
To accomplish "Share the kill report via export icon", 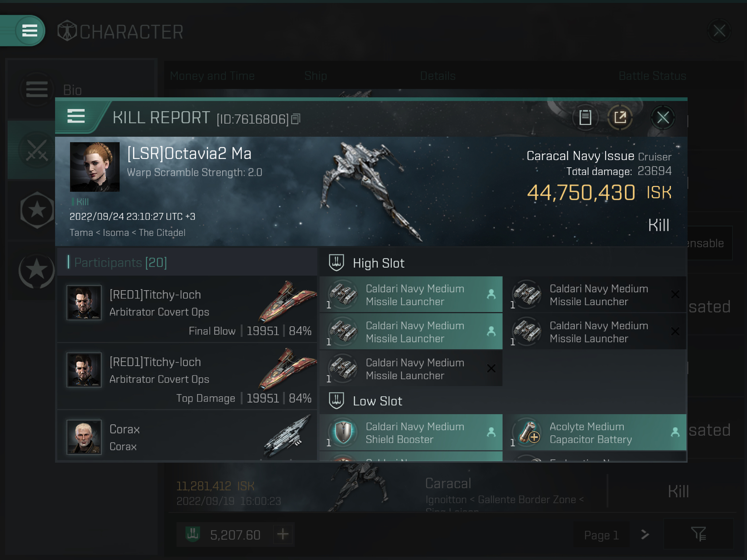I will (620, 117).
